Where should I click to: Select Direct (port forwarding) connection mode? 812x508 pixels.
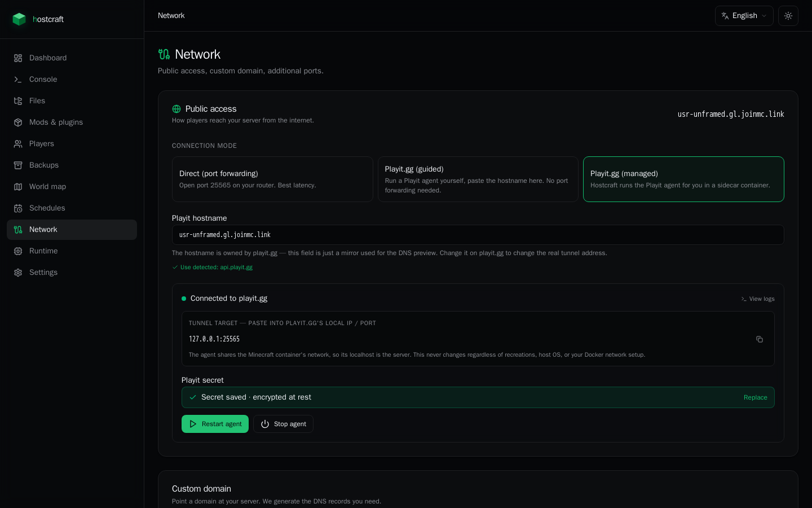coord(272,179)
